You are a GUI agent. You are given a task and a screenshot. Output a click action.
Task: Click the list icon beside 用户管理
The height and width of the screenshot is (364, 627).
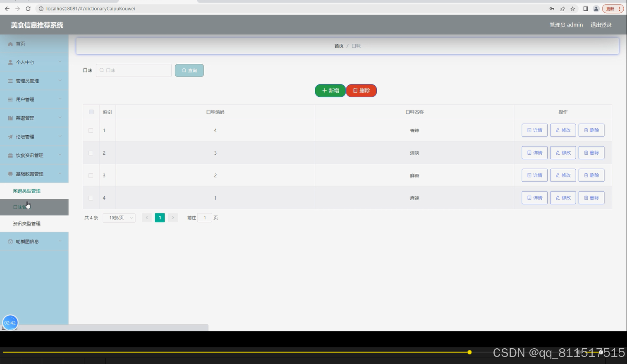click(11, 100)
